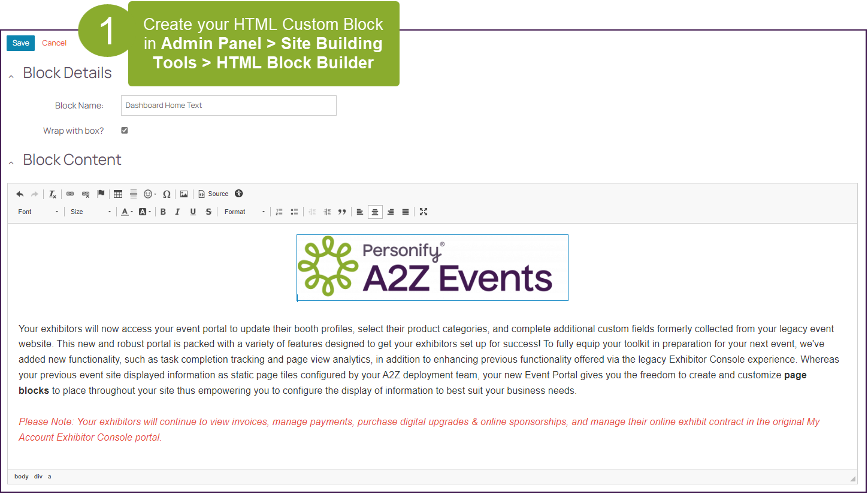The width and height of the screenshot is (868, 494).
Task: Click the body element path tag
Action: pyautogui.click(x=22, y=477)
